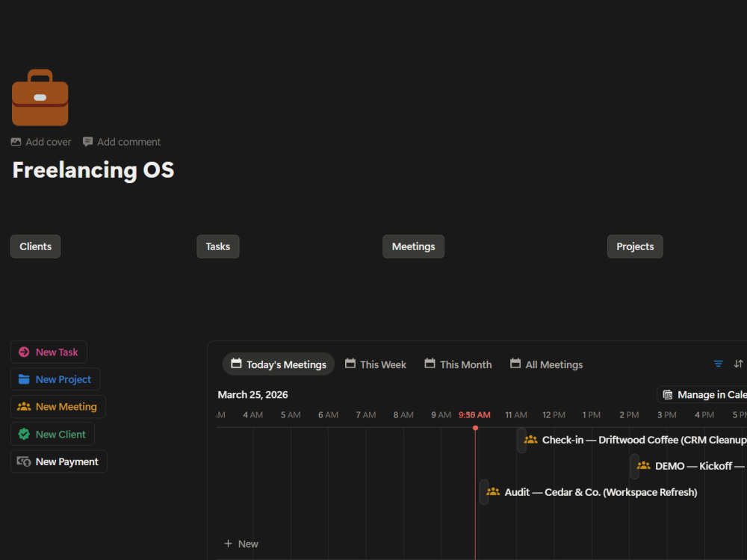Click the calendar icon on Today's Meetings tab
Screen dimensions: 747x560
[x=236, y=364]
